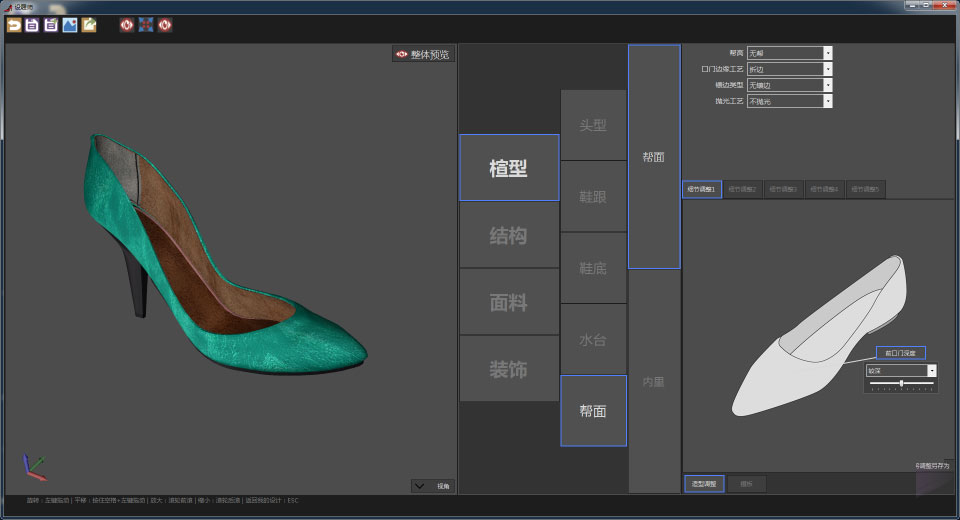Click the orange undo arrow icon

pos(14,25)
